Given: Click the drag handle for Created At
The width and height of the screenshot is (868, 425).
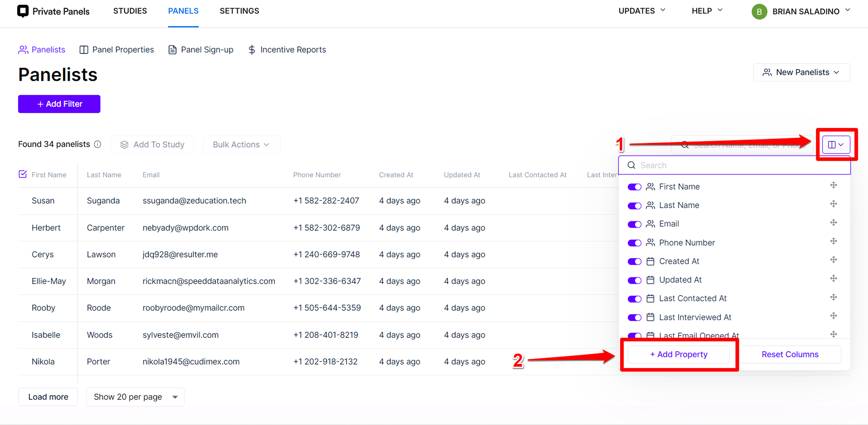Looking at the screenshot, I should coord(833,260).
